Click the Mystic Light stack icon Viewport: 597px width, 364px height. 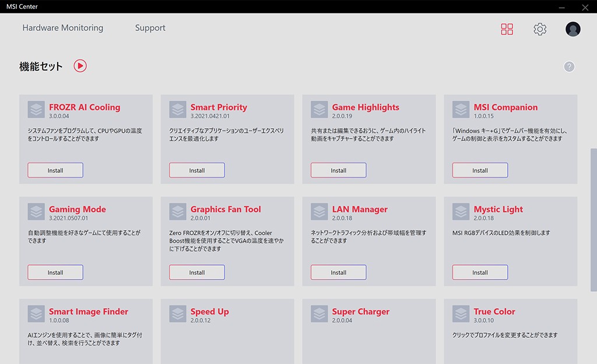tap(461, 211)
